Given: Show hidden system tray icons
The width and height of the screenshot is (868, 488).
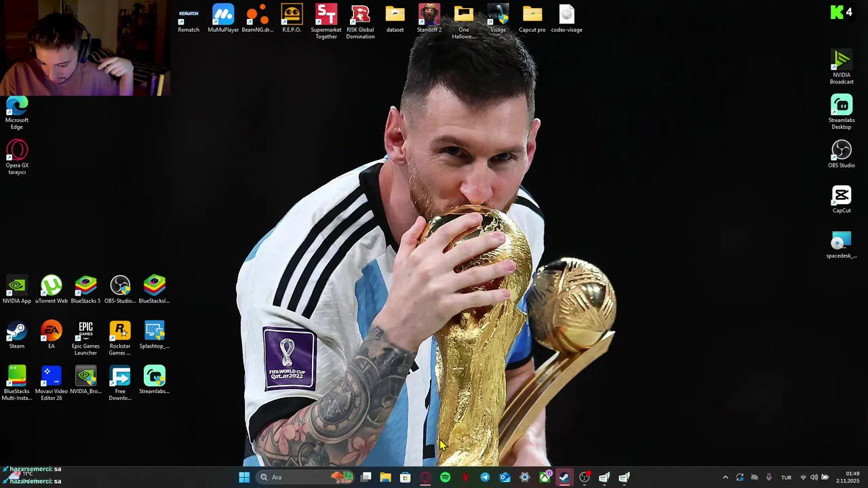Looking at the screenshot, I should tap(725, 477).
